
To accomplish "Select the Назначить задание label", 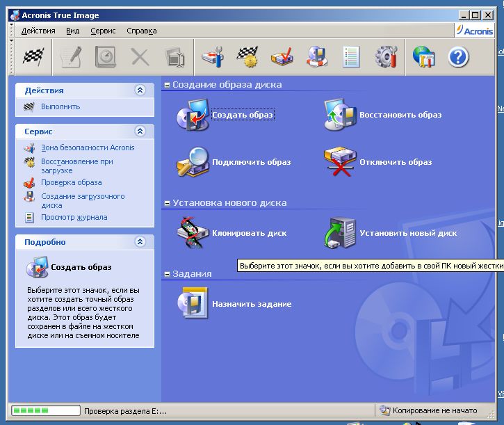I will pyautogui.click(x=252, y=304).
